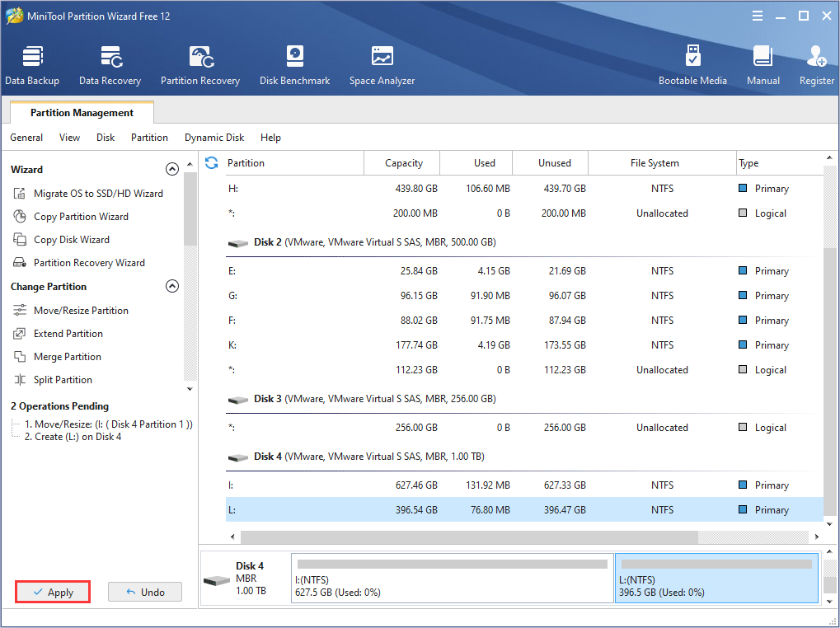Select the 112.23 GB unallocated row
Viewport: 840px width, 628px height.
524,369
